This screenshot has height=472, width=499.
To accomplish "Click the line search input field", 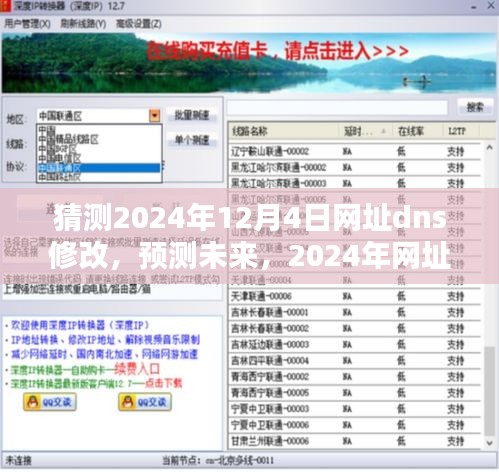I will point(337,108).
